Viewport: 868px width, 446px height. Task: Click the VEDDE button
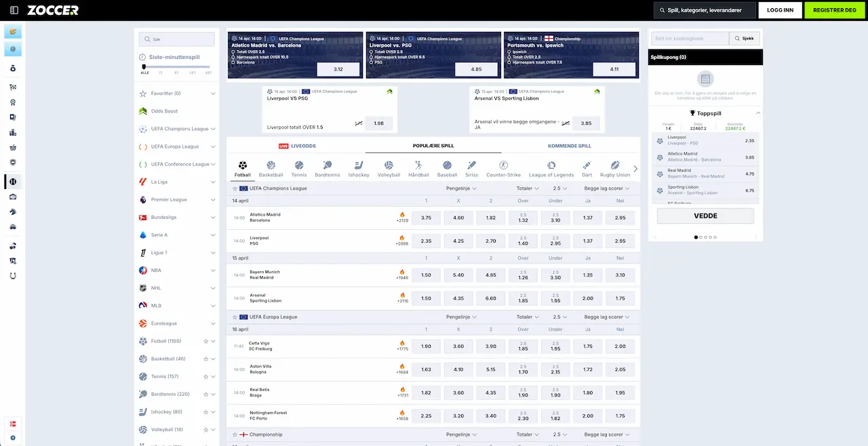click(705, 216)
